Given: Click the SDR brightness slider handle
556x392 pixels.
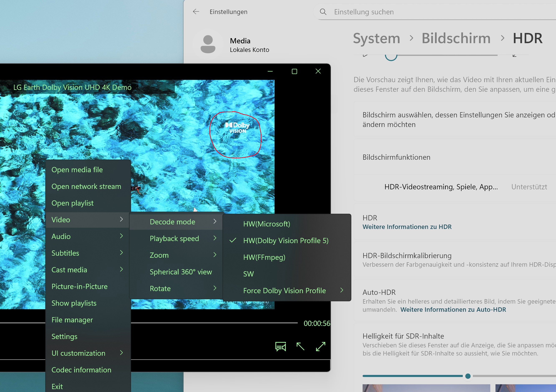Looking at the screenshot, I should (x=468, y=376).
